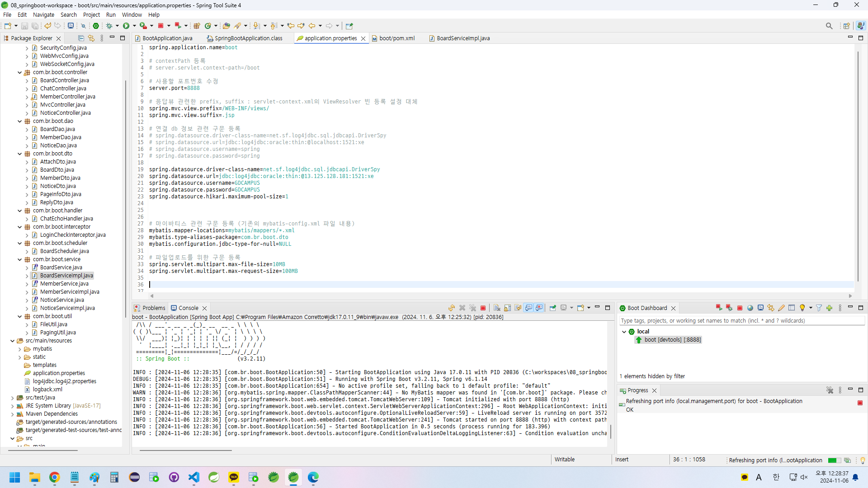Click the Boot Dashboard tag filter field
Screen dimensions: 868x488
point(741,321)
